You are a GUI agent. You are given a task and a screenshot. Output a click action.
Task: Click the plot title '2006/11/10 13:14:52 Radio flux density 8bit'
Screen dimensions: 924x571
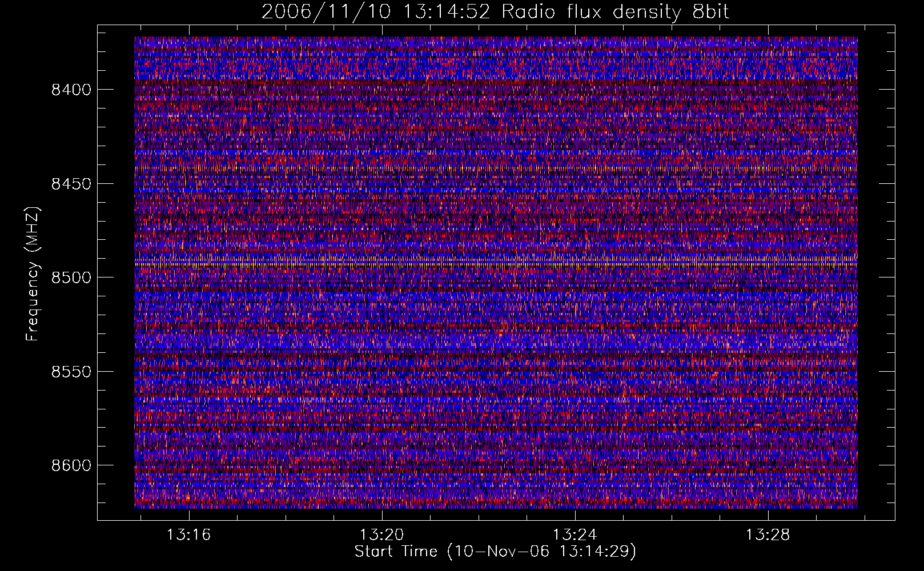tap(496, 11)
